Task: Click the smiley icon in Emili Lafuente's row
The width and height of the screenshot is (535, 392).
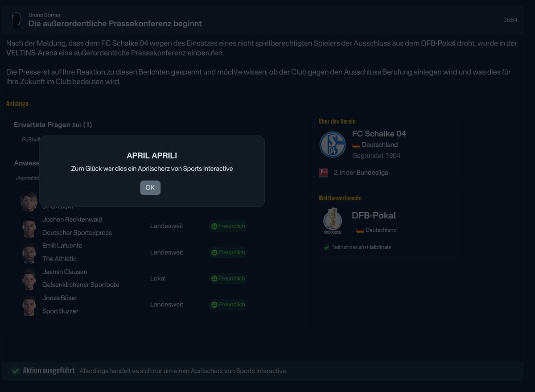Action: pyautogui.click(x=214, y=252)
